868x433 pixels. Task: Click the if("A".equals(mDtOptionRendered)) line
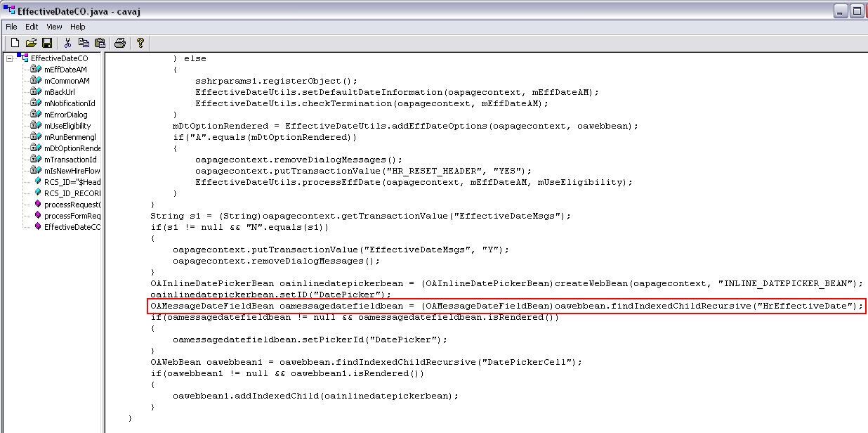tap(265, 137)
